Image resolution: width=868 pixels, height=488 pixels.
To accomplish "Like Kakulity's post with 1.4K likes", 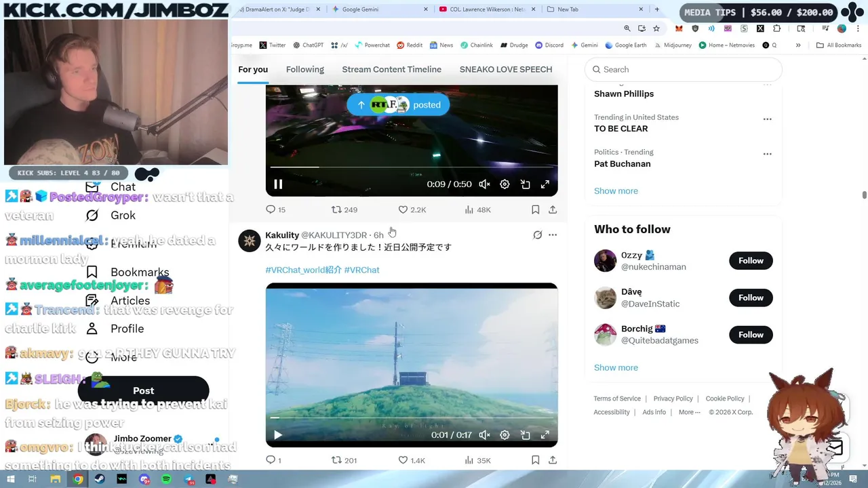I will click(x=412, y=460).
